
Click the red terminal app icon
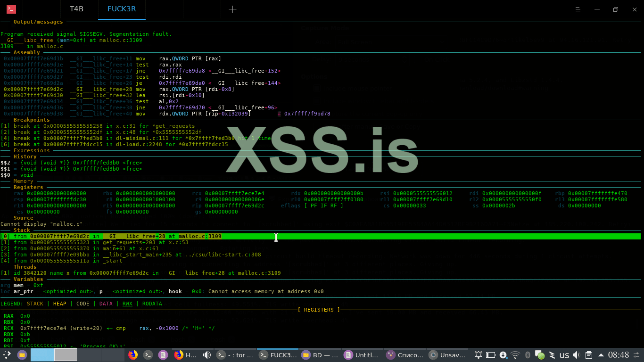pos(11,9)
